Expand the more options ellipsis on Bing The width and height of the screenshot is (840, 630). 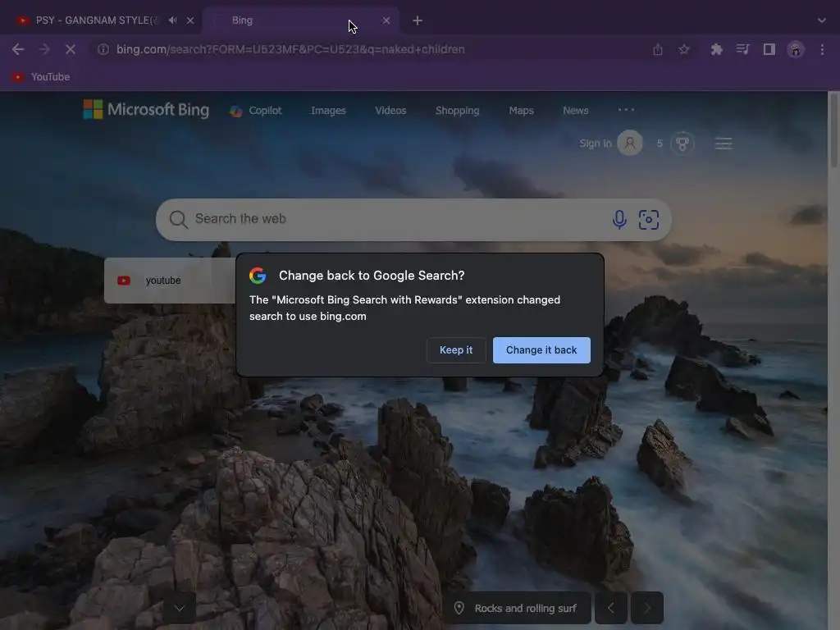pos(626,109)
